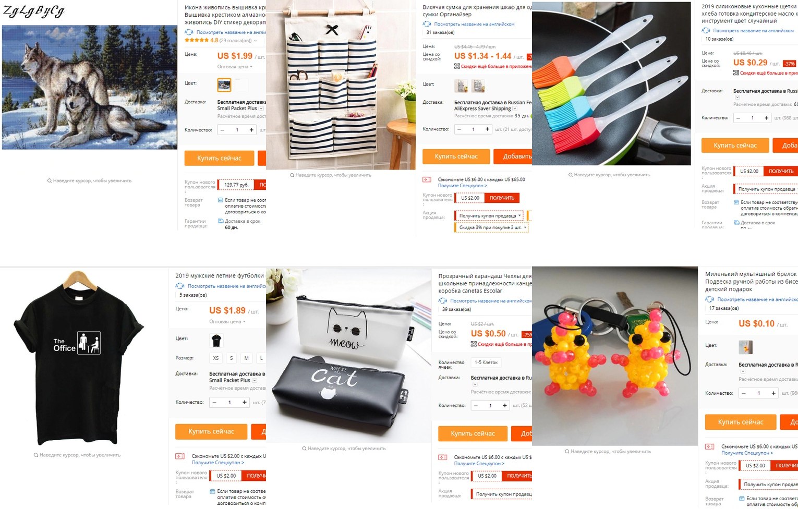Select size XS for the black T-shirt

click(x=216, y=358)
